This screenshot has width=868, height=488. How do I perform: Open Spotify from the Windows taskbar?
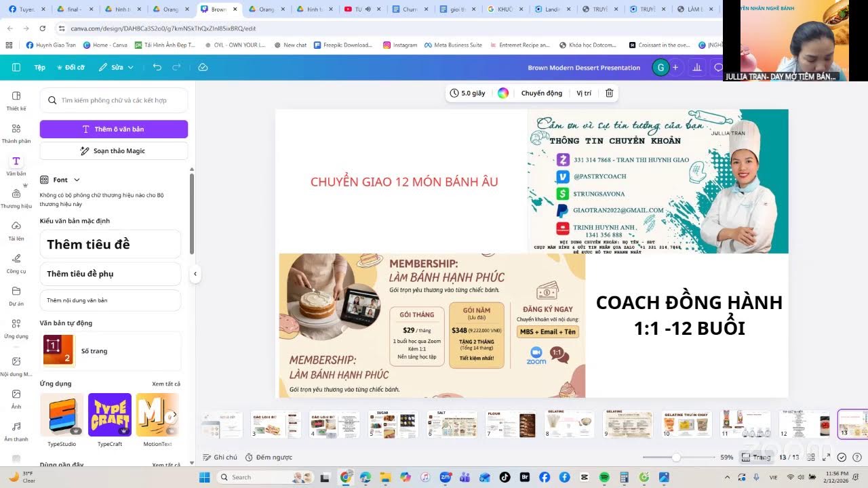point(604,477)
